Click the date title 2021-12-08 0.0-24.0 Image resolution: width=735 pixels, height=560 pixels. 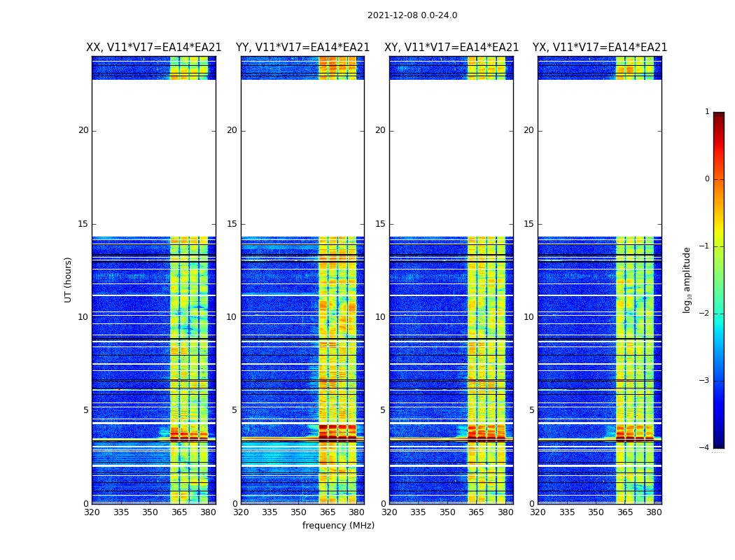412,15
